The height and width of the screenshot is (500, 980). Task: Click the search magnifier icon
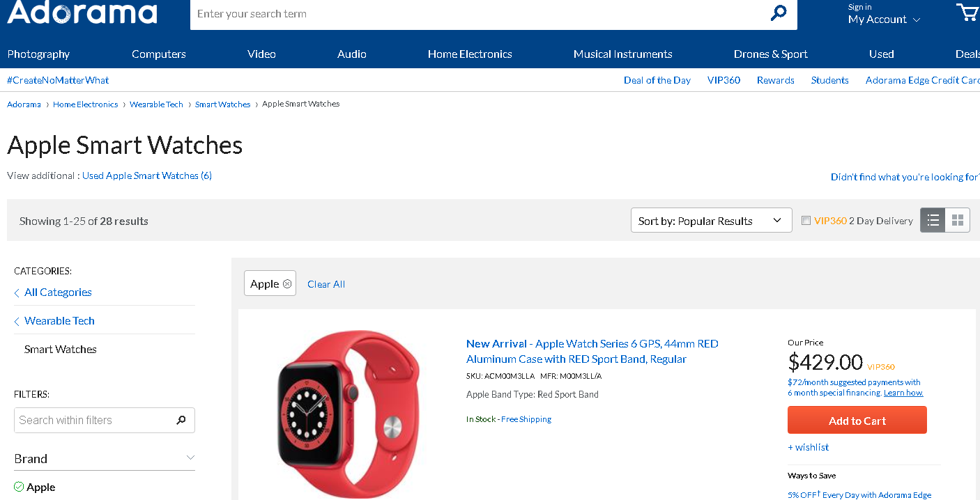[x=779, y=13]
